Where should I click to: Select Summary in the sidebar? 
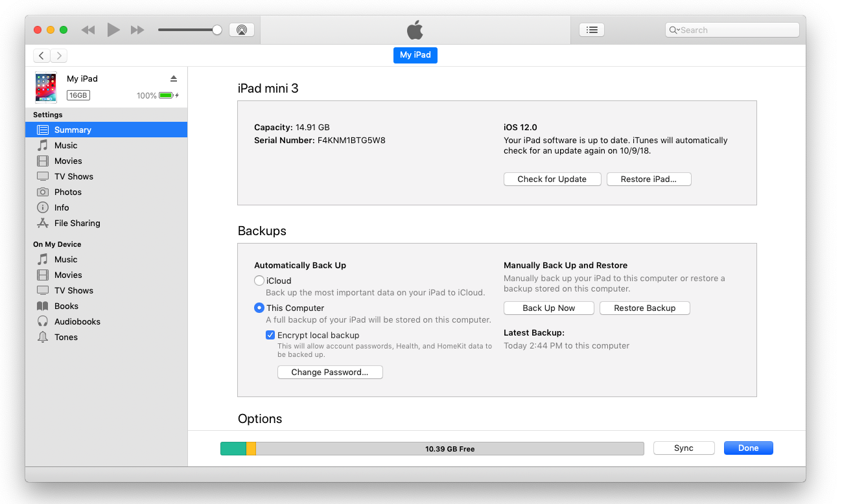coord(73,130)
